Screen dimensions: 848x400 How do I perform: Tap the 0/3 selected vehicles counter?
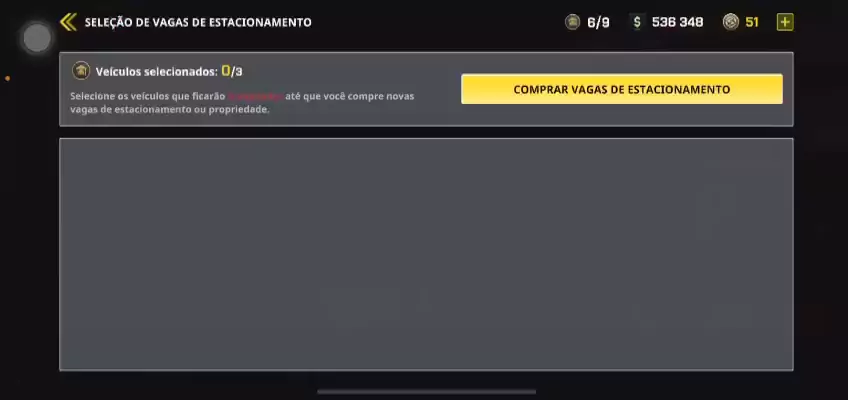(232, 71)
